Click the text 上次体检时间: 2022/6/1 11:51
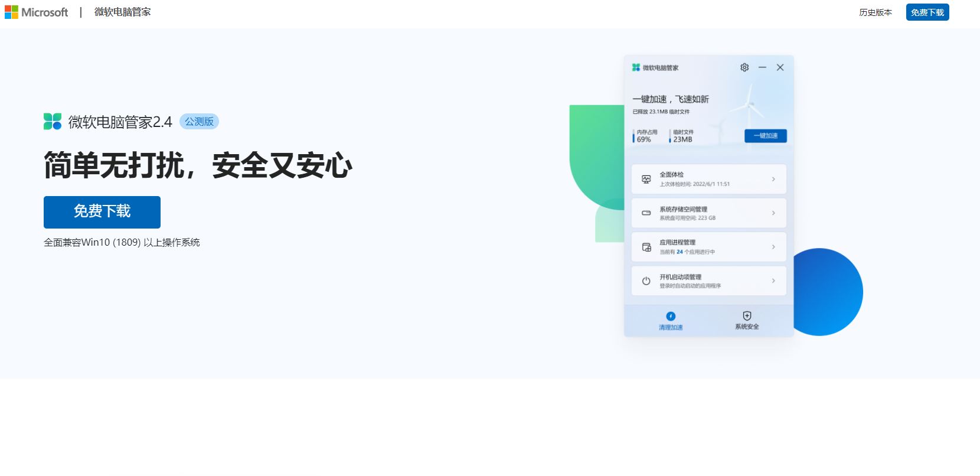 pyautogui.click(x=695, y=184)
